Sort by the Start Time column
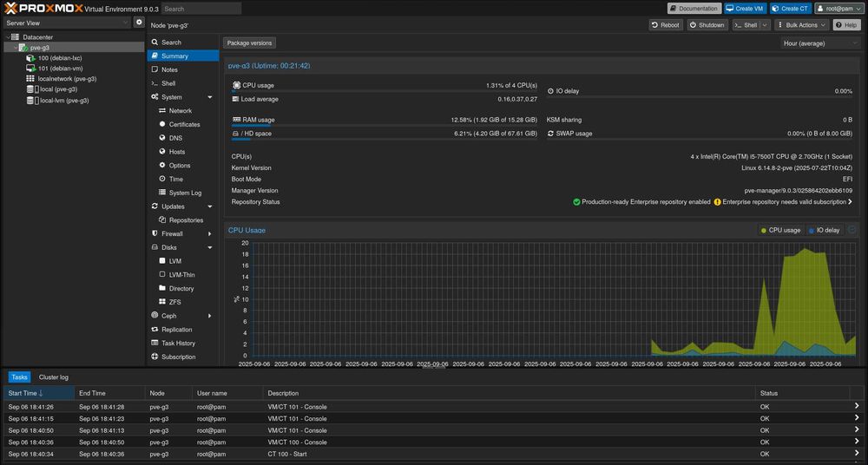Image resolution: width=868 pixels, height=465 pixels. pyautogui.click(x=39, y=393)
